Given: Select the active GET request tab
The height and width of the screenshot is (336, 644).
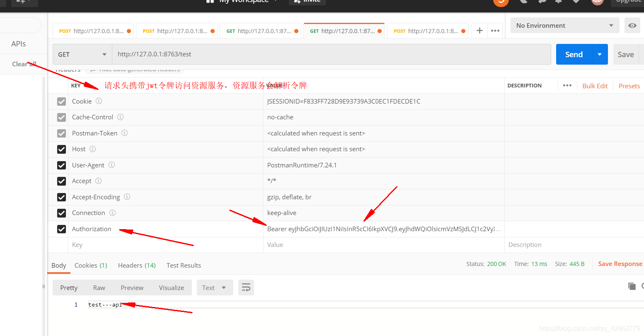Looking at the screenshot, I should [344, 31].
